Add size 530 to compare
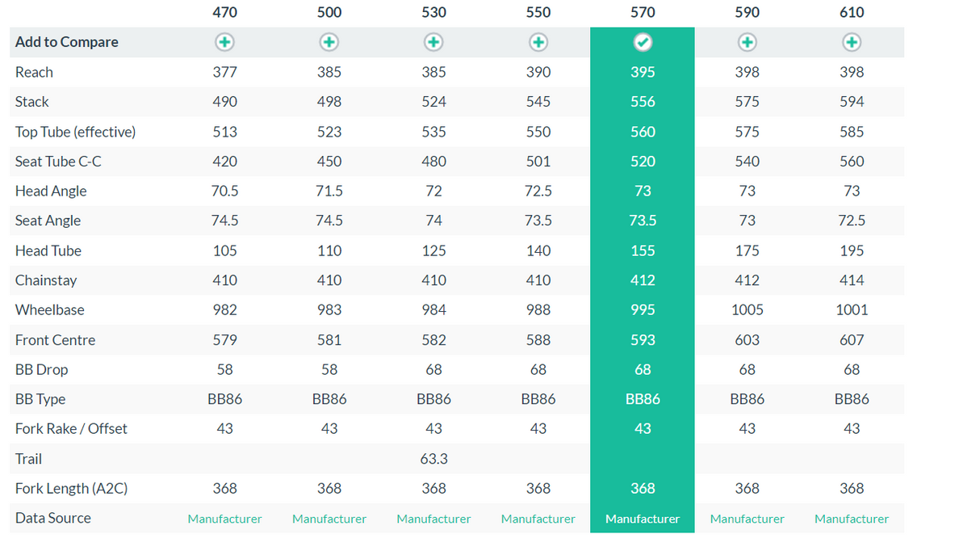Screen dimensions: 980x551 click(433, 42)
